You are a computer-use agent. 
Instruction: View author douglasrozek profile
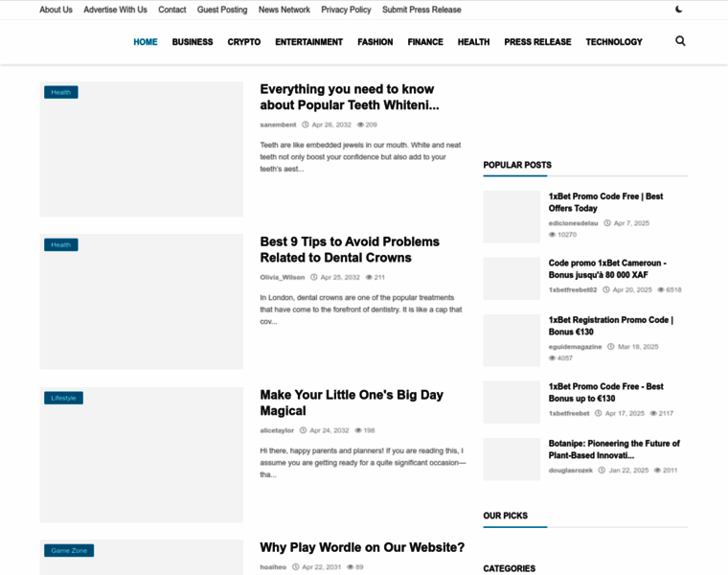pos(571,471)
